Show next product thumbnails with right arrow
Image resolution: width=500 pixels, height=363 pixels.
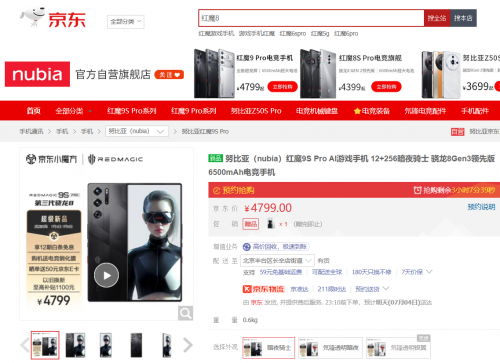[x=188, y=345]
